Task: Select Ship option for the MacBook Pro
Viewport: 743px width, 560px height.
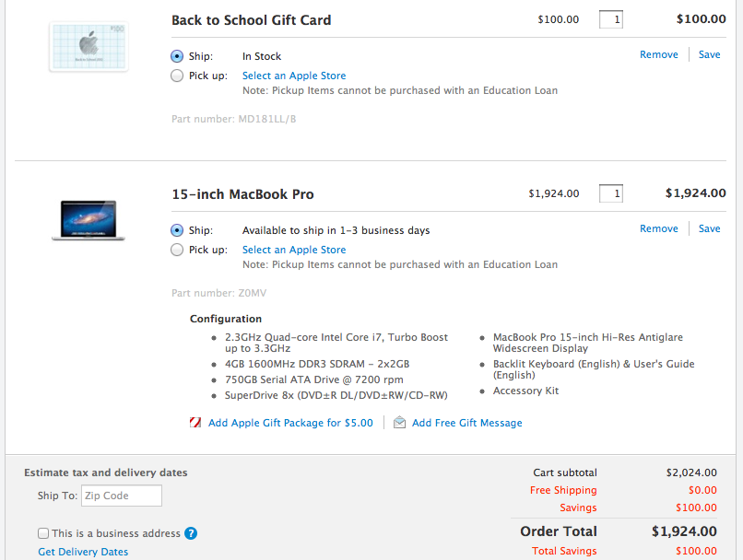Action: coord(177,230)
